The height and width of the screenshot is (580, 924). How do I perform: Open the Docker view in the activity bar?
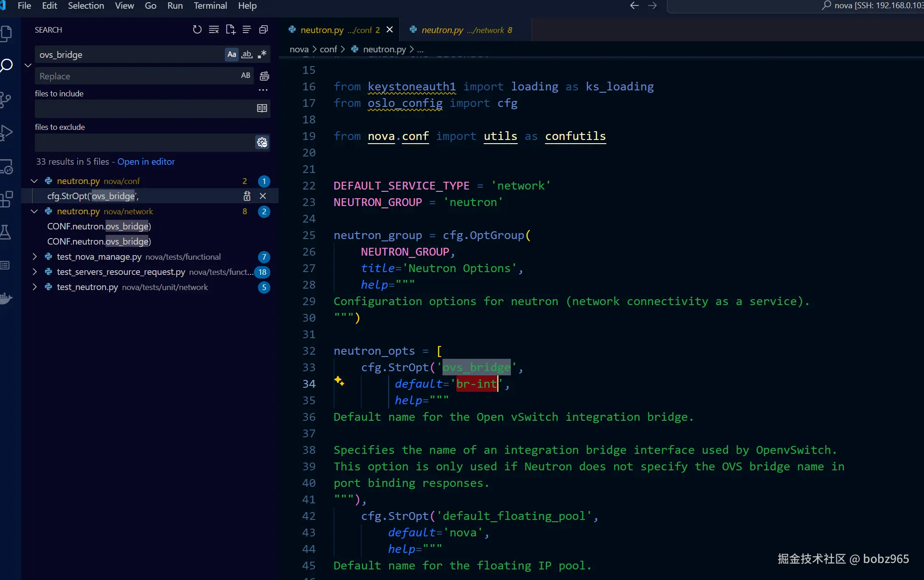(6, 298)
